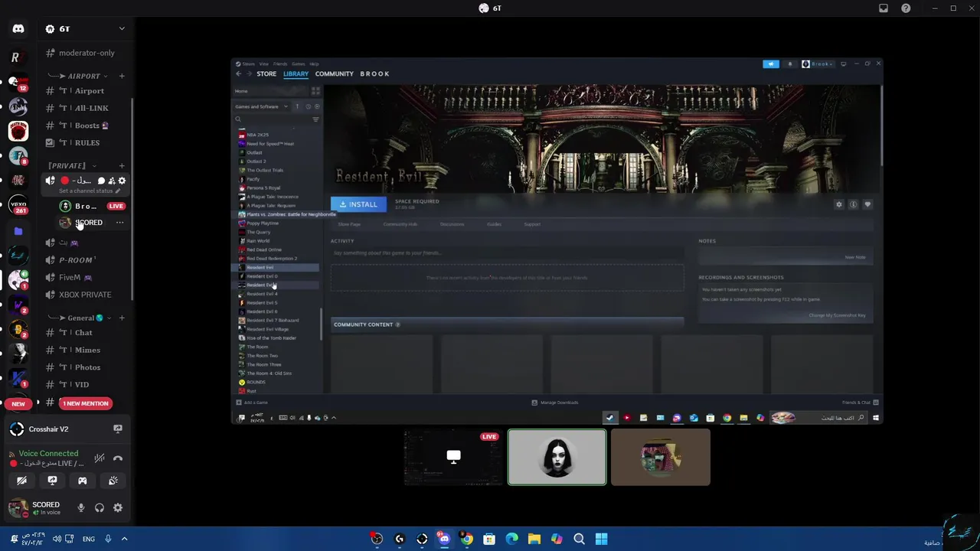980x551 pixels.
Task: Open voice channel text chat icon
Action: (101, 181)
